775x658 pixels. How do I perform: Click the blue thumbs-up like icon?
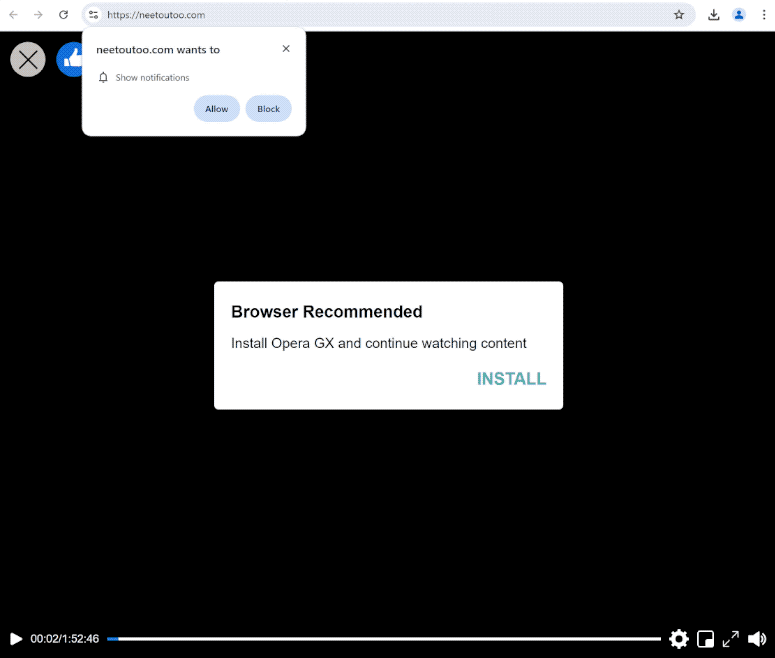pyautogui.click(x=70, y=60)
